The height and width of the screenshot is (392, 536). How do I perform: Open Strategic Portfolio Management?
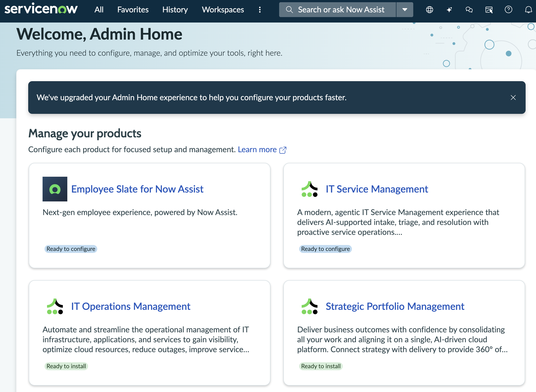(x=395, y=306)
